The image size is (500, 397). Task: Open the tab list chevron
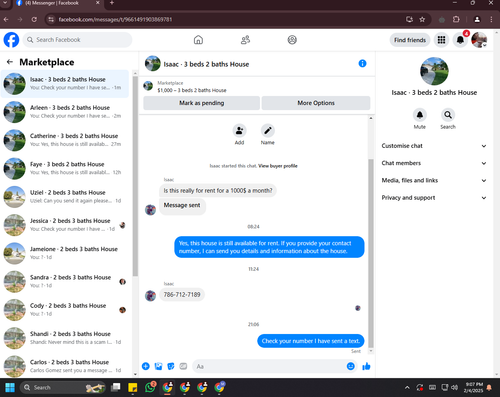pyautogui.click(x=5, y=3)
